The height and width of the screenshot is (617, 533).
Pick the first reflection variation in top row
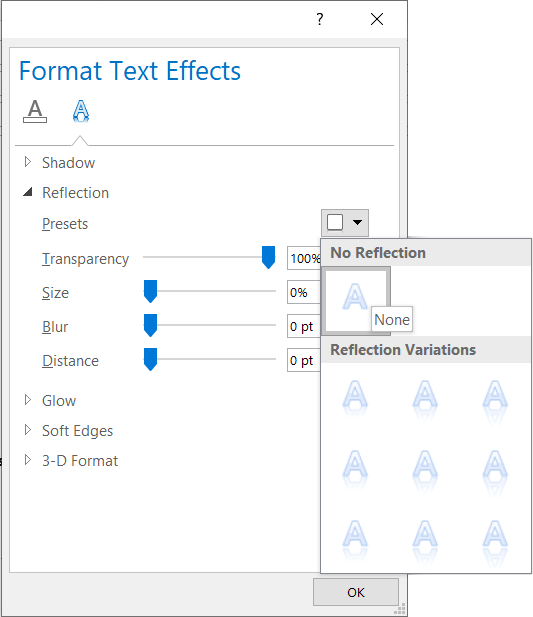click(355, 398)
